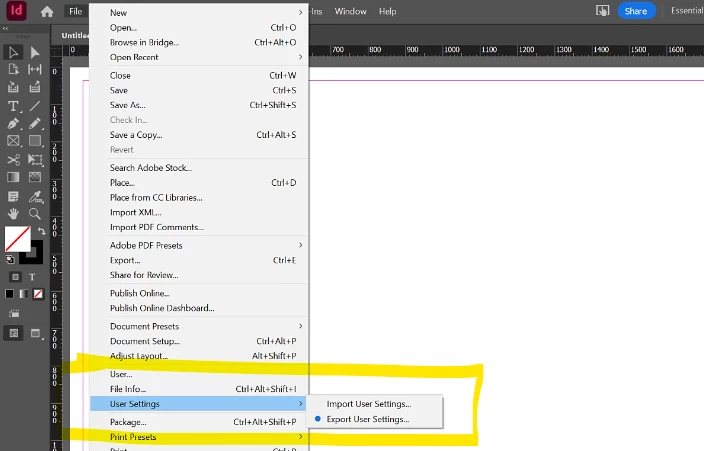Select the Eyedropper tool

pos(35,196)
